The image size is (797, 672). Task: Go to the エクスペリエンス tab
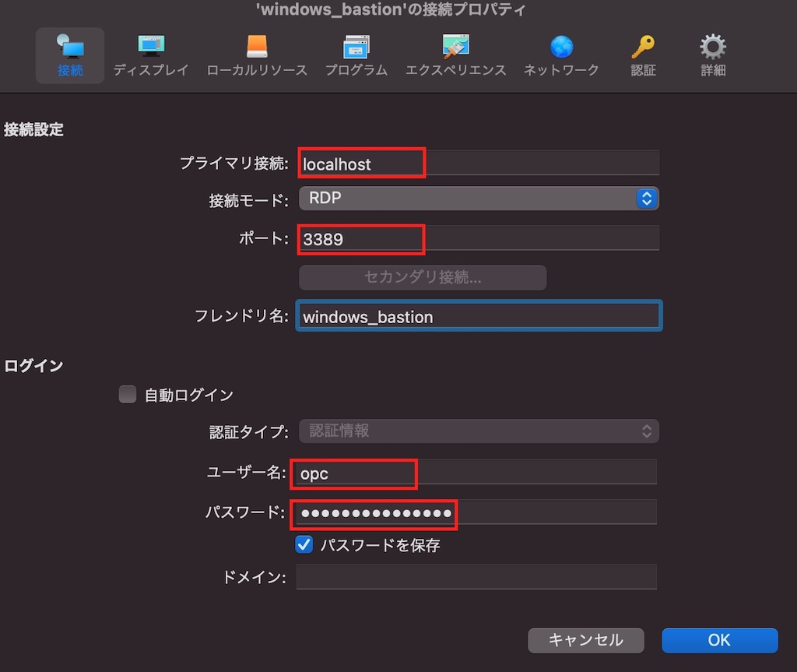pyautogui.click(x=456, y=55)
